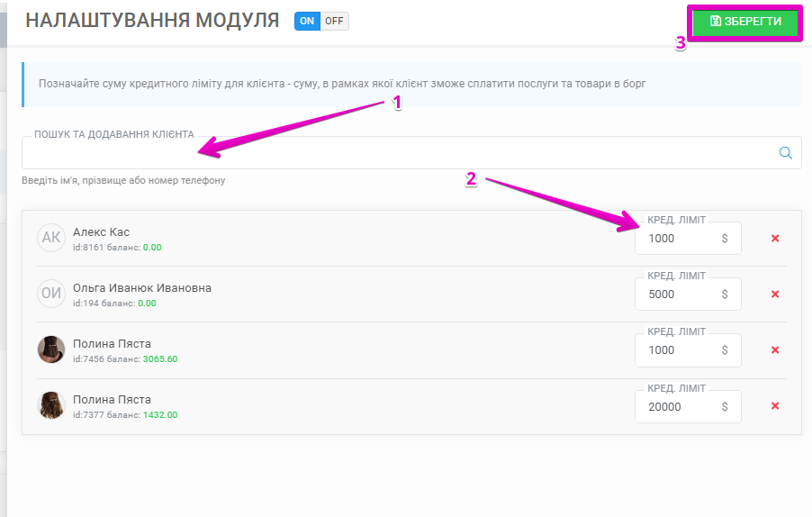
Task: Click dollar sign in Полина Пяста id:7456 limit
Action: click(x=725, y=350)
